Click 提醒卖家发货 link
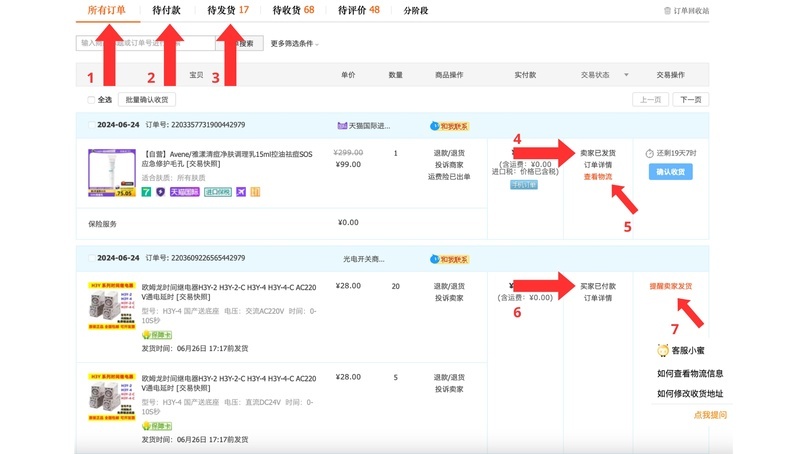This screenshot has width=807, height=454. point(671,286)
